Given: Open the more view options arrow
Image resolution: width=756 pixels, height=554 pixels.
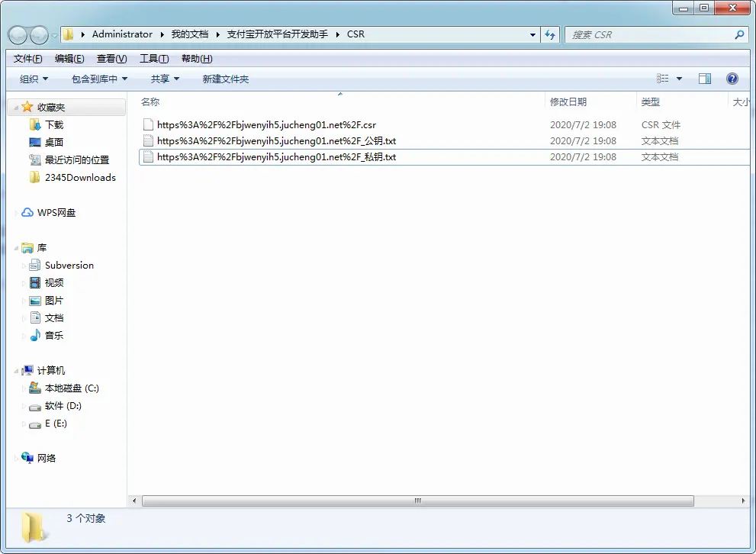Looking at the screenshot, I should 679,79.
